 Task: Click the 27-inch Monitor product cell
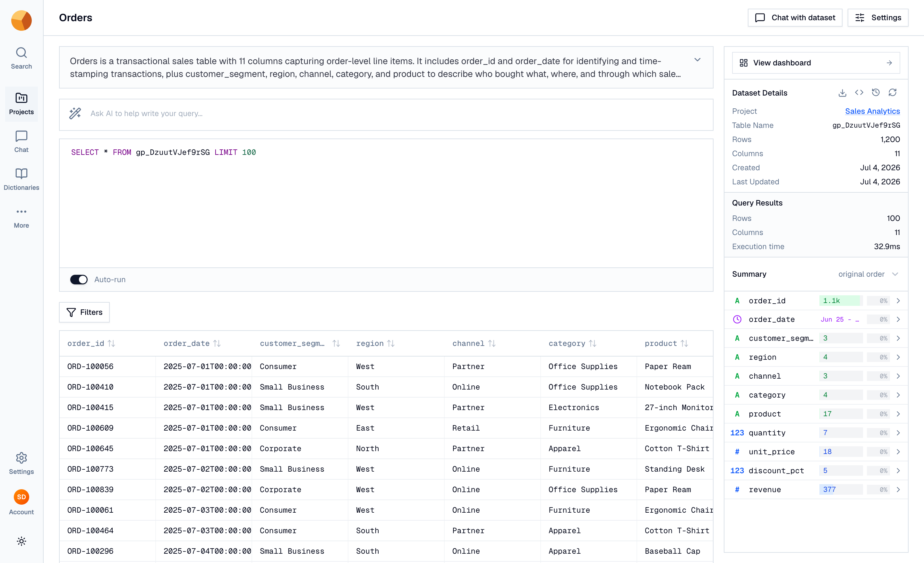coord(675,408)
